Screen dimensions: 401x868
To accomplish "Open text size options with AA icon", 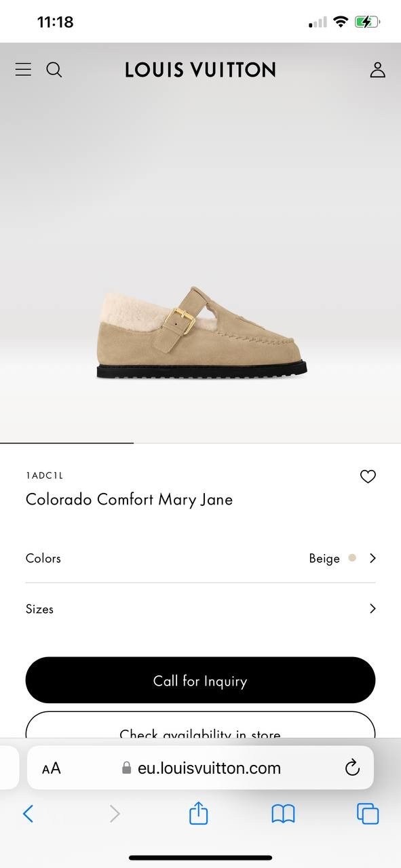I will click(50, 768).
